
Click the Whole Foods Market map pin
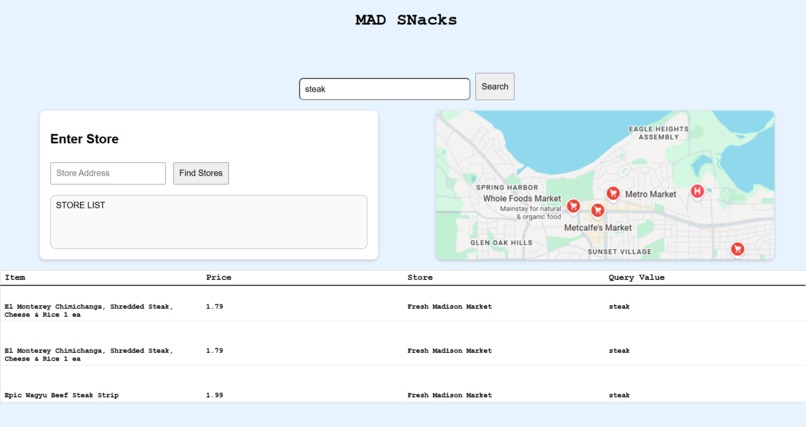click(573, 206)
